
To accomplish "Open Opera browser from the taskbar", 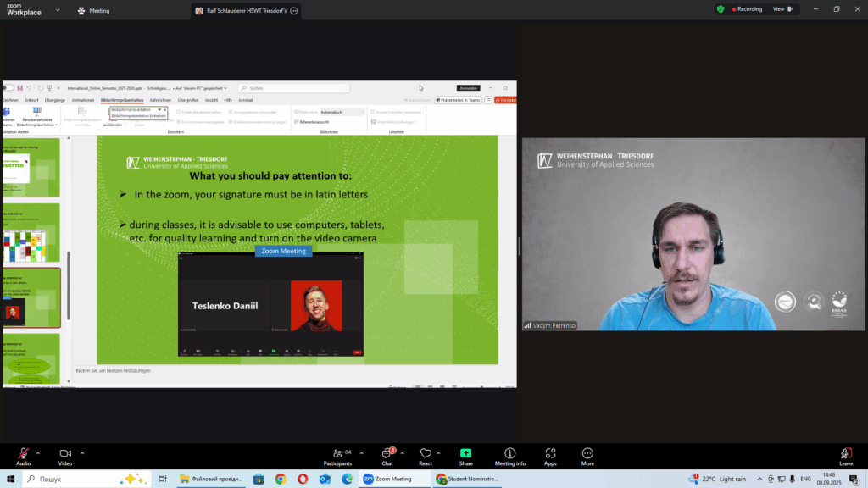I will tap(303, 479).
